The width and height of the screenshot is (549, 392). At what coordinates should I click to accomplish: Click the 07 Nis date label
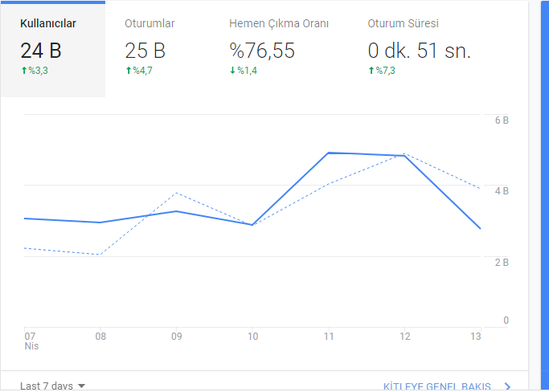pyautogui.click(x=31, y=341)
